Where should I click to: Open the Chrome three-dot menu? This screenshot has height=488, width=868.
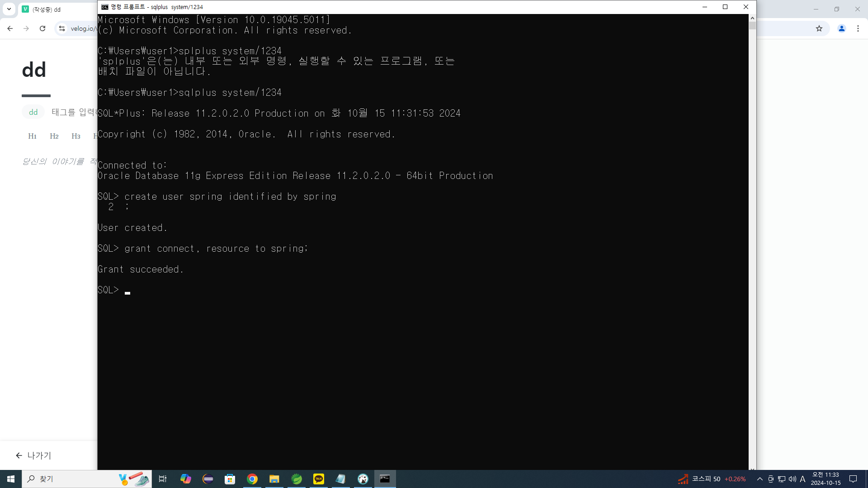click(x=858, y=28)
